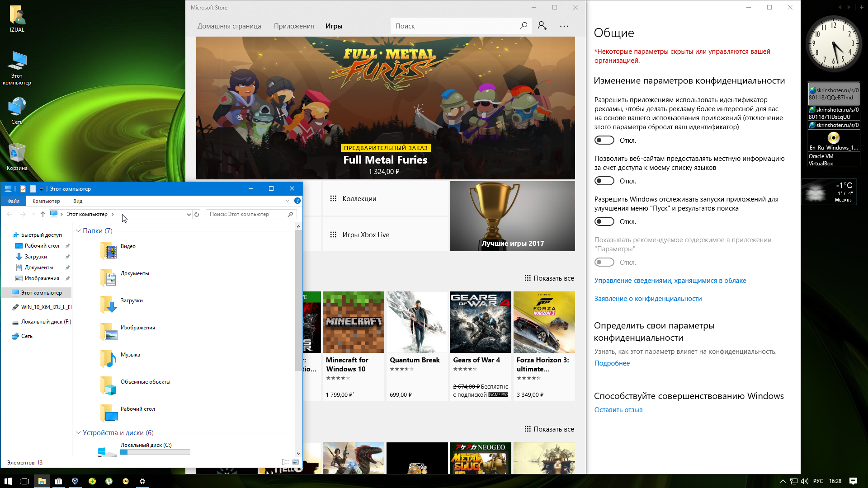Screen dimensions: 868x488
Task: Switch to the Приложения Store tab
Action: tap(294, 26)
